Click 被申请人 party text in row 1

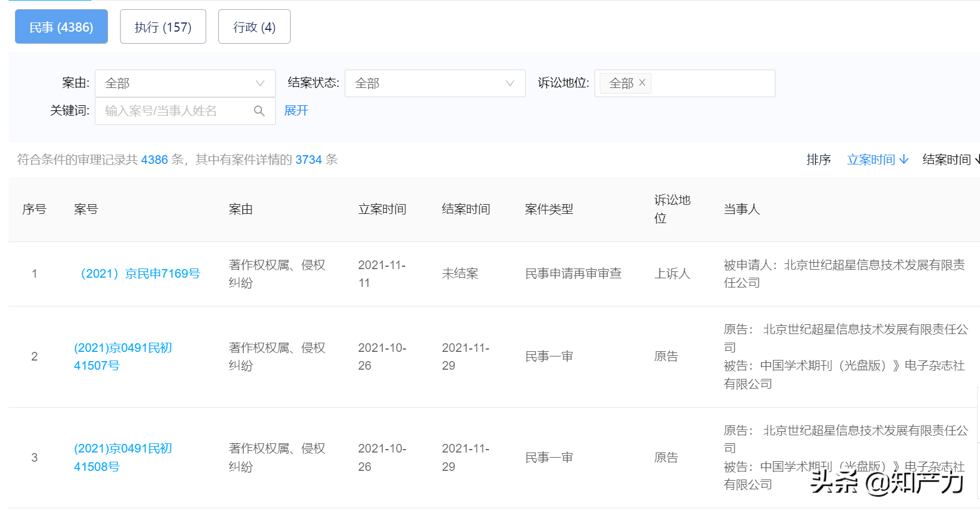point(844,274)
